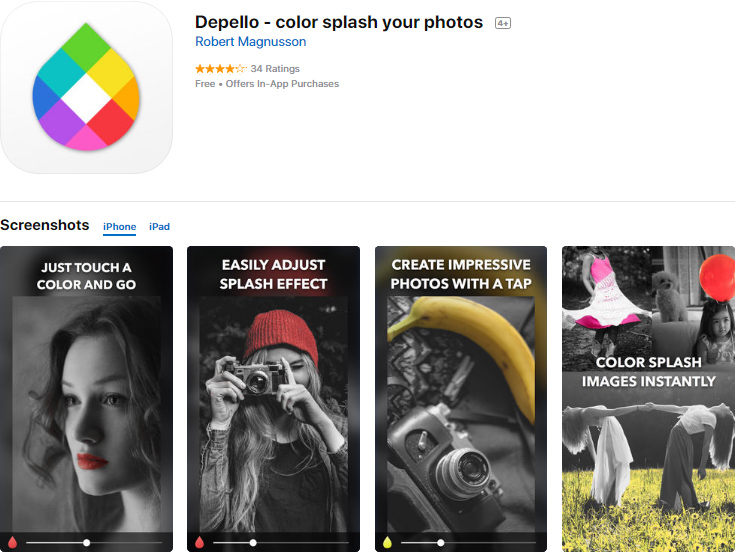Click the orange star rating icons
This screenshot has width=735, height=553.
(x=220, y=69)
